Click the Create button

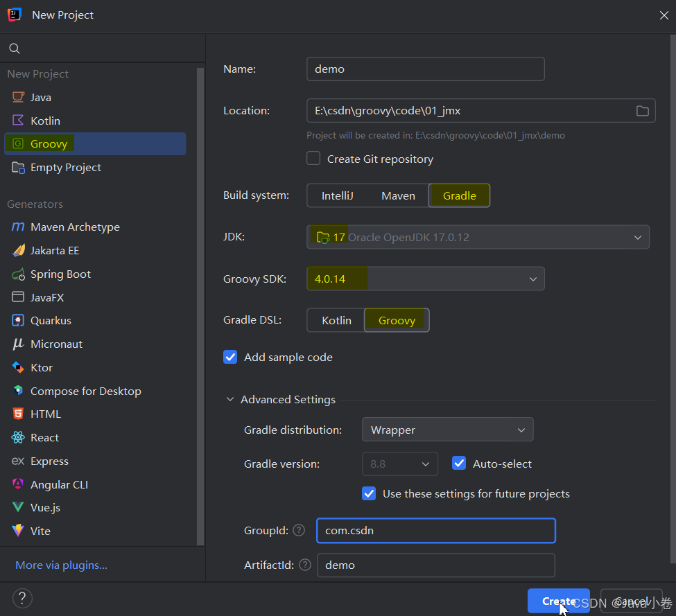click(x=558, y=601)
